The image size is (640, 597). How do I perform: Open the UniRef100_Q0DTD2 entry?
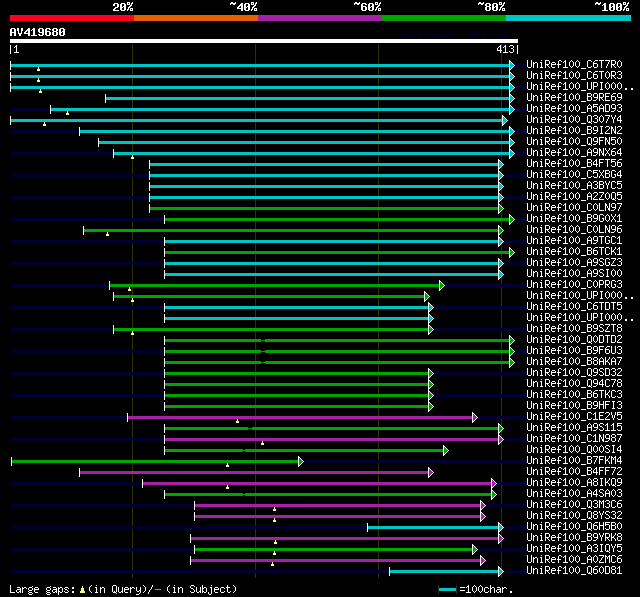[x=574, y=340]
